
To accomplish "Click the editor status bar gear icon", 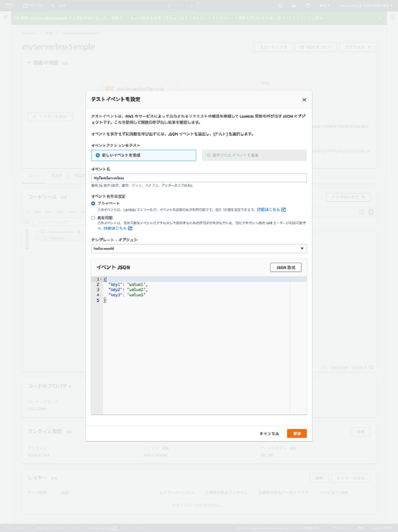I will coord(372,367).
